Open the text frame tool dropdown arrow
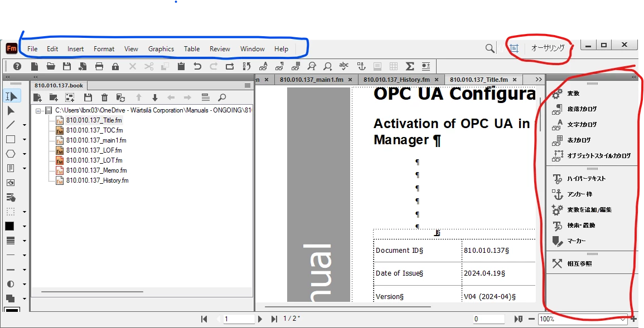The width and height of the screenshot is (644, 328). click(x=24, y=168)
